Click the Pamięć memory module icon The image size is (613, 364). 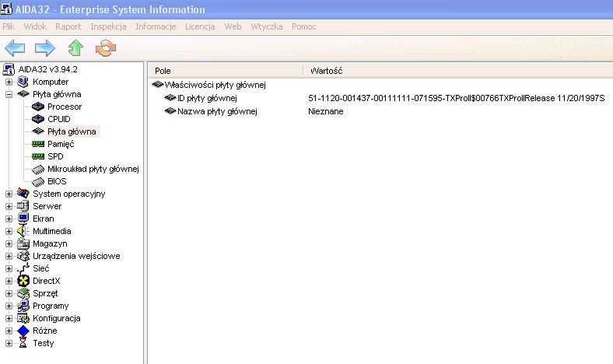[38, 144]
